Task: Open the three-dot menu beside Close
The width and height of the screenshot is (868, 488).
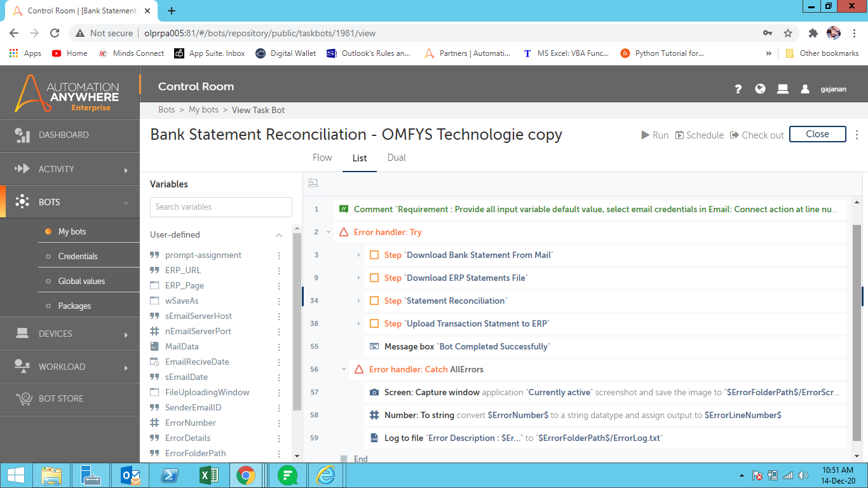Action: (x=857, y=135)
